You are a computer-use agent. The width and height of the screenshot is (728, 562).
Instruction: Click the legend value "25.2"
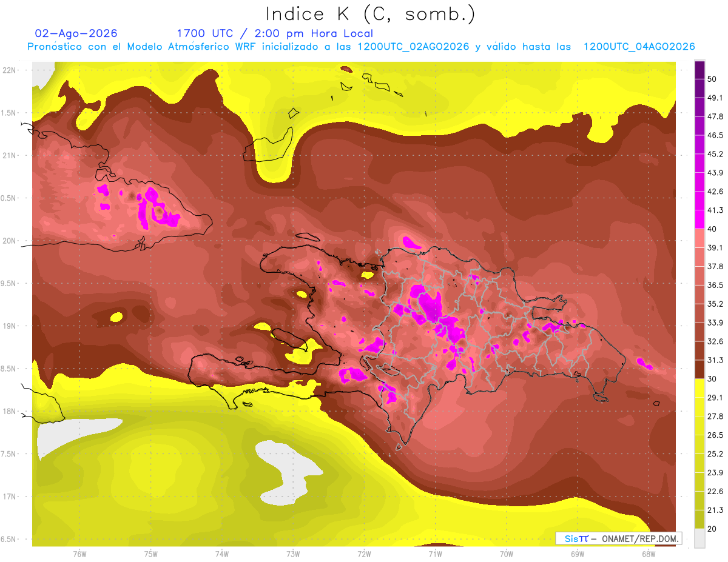(715, 454)
